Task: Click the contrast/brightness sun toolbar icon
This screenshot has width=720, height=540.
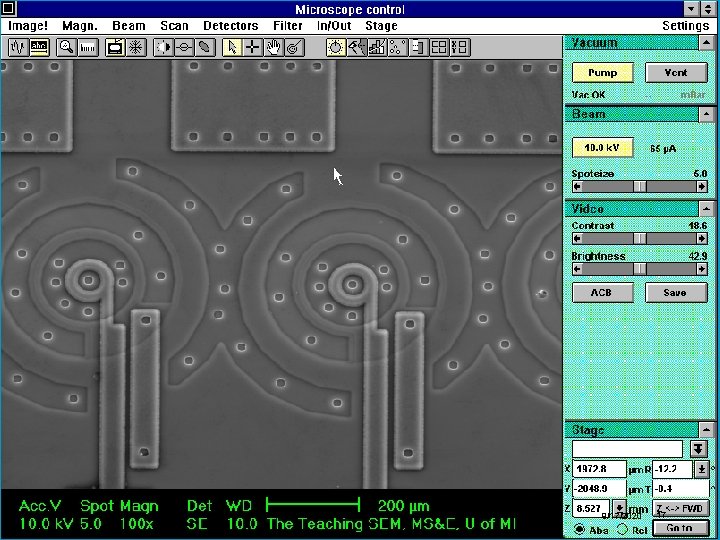Action: click(163, 47)
